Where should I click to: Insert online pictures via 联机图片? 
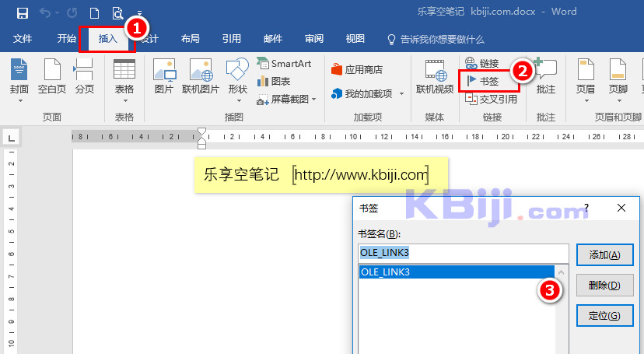[x=201, y=77]
